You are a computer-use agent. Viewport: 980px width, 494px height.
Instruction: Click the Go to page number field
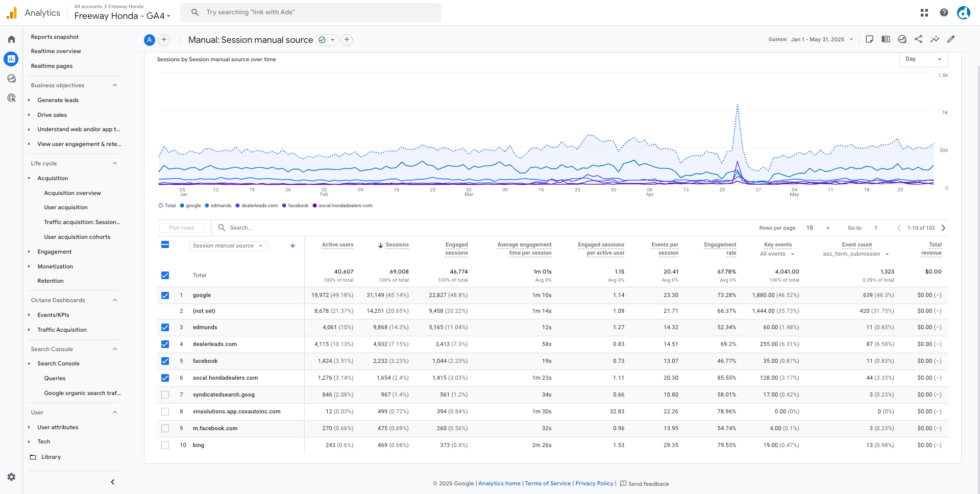pos(876,228)
